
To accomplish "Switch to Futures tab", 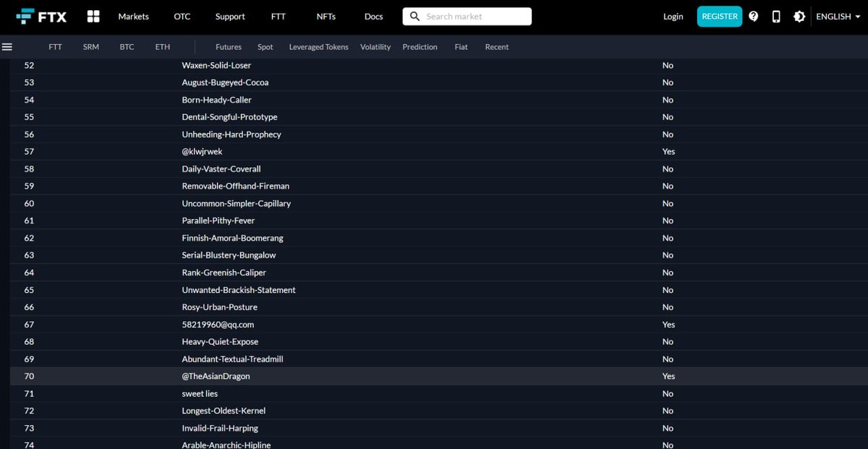I will click(x=229, y=47).
